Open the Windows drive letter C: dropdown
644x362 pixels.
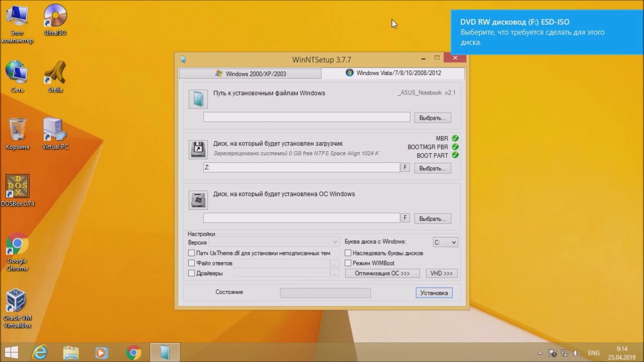coord(445,242)
